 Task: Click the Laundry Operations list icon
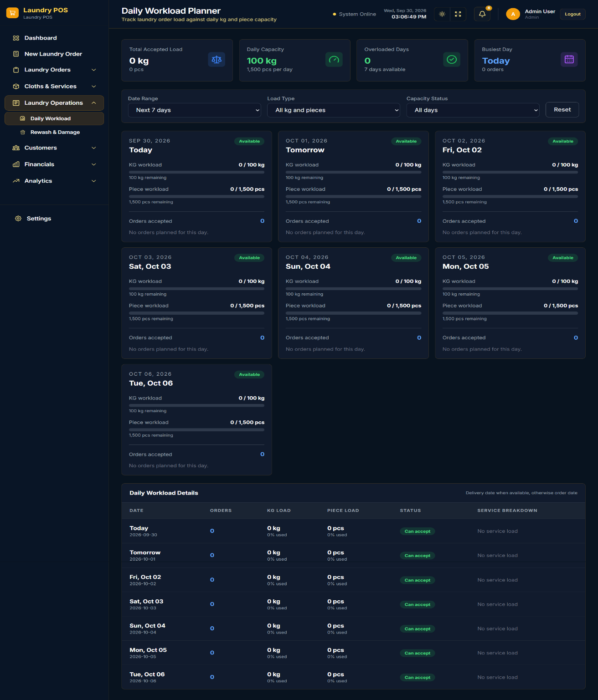(x=16, y=103)
